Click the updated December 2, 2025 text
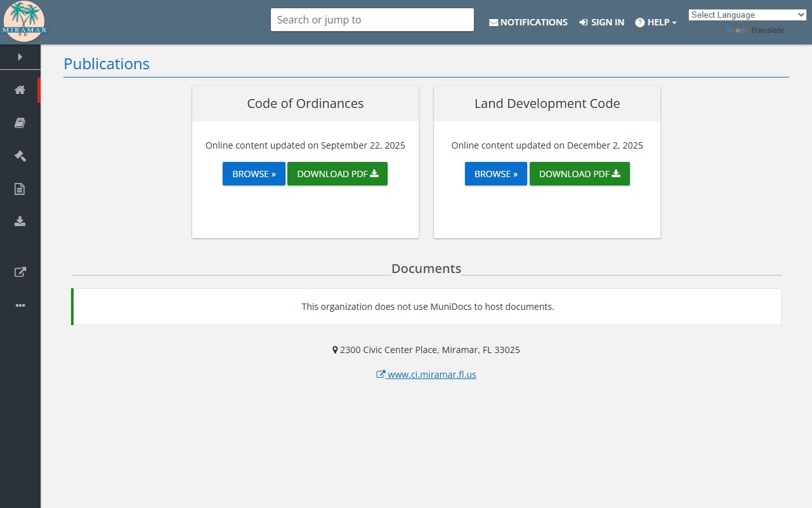812x508 pixels. coord(547,145)
